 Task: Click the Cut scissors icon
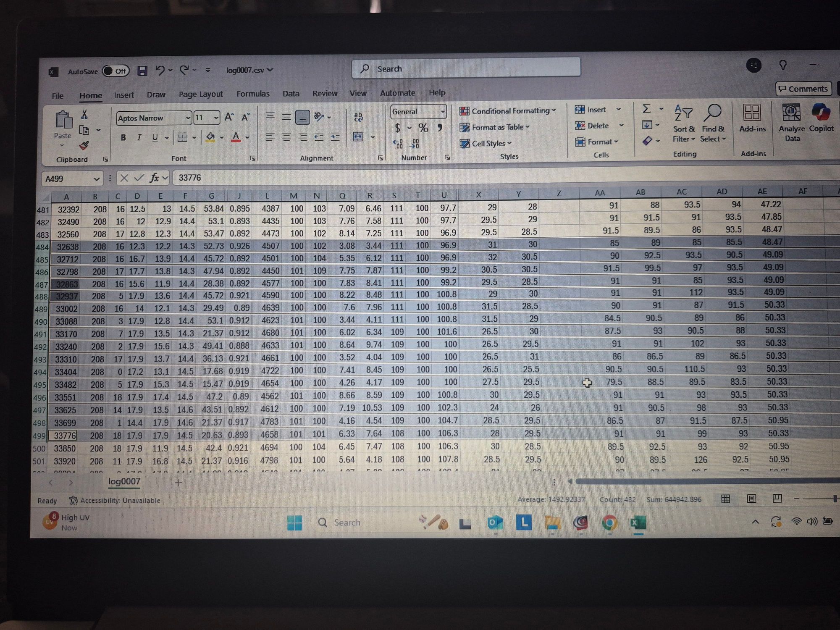84,114
